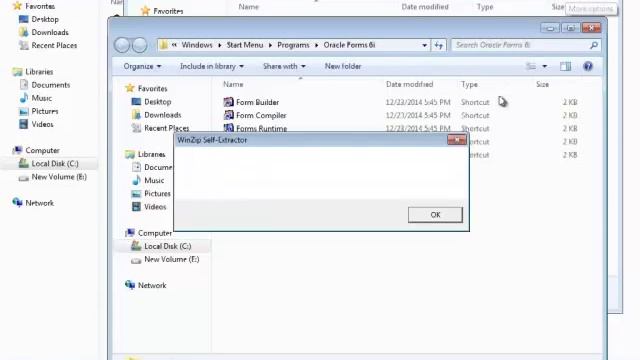Image resolution: width=640 pixels, height=360 pixels.
Task: Open Pictures in background window sidebar
Action: click(x=38, y=111)
